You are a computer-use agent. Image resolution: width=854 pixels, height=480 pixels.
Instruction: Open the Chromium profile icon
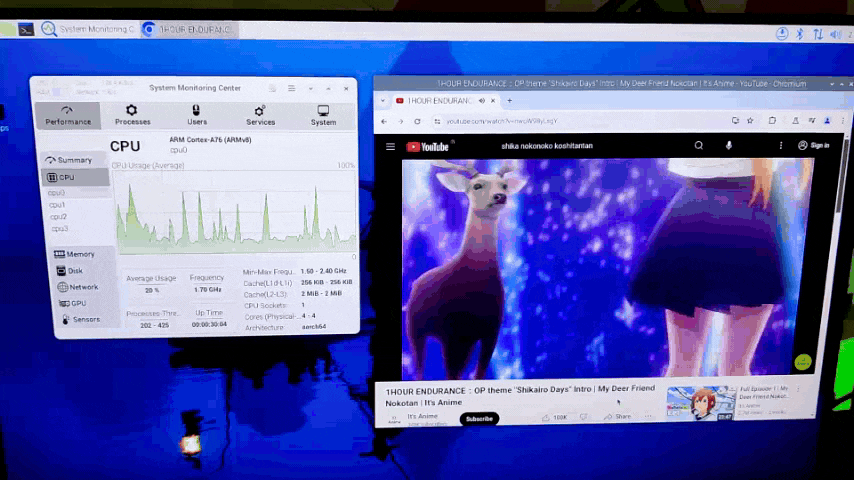827,121
